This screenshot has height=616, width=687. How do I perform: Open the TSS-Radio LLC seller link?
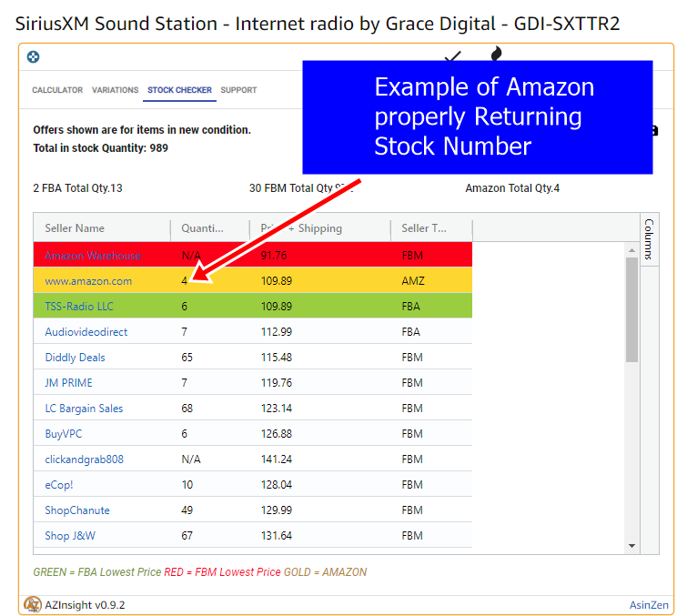tap(79, 307)
